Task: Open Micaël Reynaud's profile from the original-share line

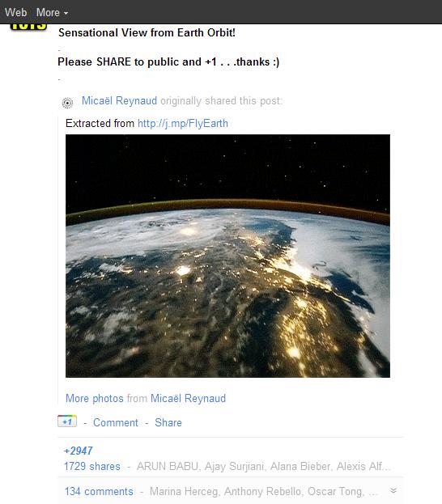Action: pos(119,100)
